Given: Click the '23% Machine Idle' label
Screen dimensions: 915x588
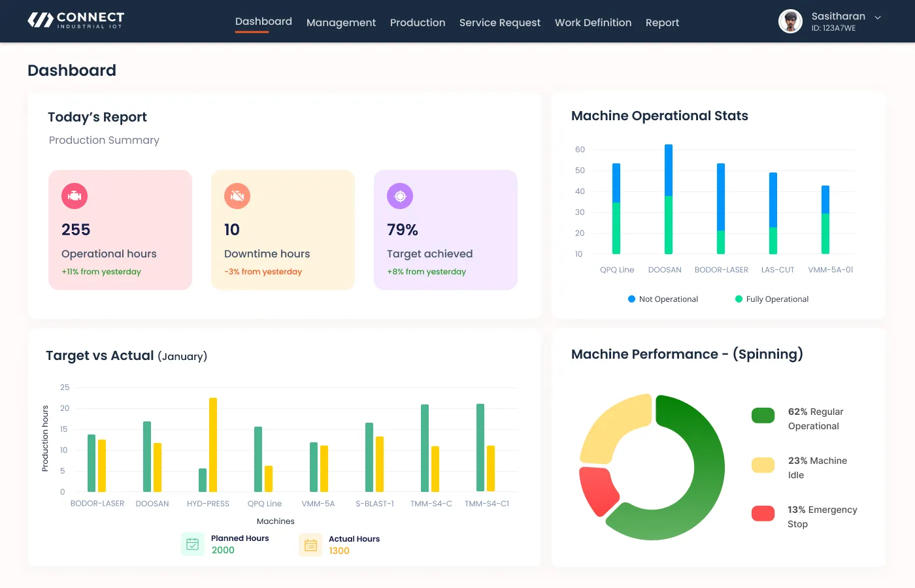Looking at the screenshot, I should pyautogui.click(x=818, y=468).
